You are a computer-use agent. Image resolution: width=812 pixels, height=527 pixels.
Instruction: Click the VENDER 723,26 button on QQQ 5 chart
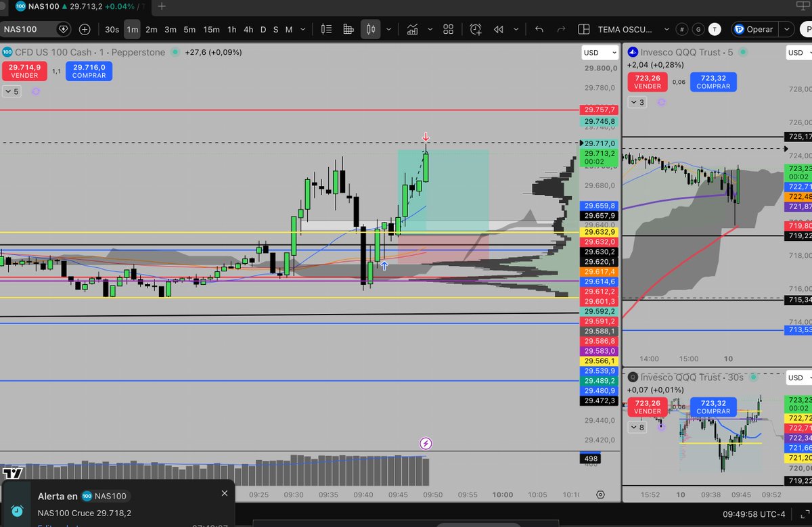pyautogui.click(x=647, y=82)
